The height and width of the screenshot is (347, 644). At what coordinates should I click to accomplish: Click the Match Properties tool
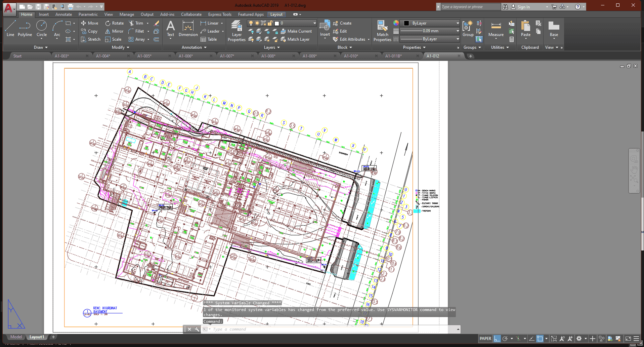(382, 31)
